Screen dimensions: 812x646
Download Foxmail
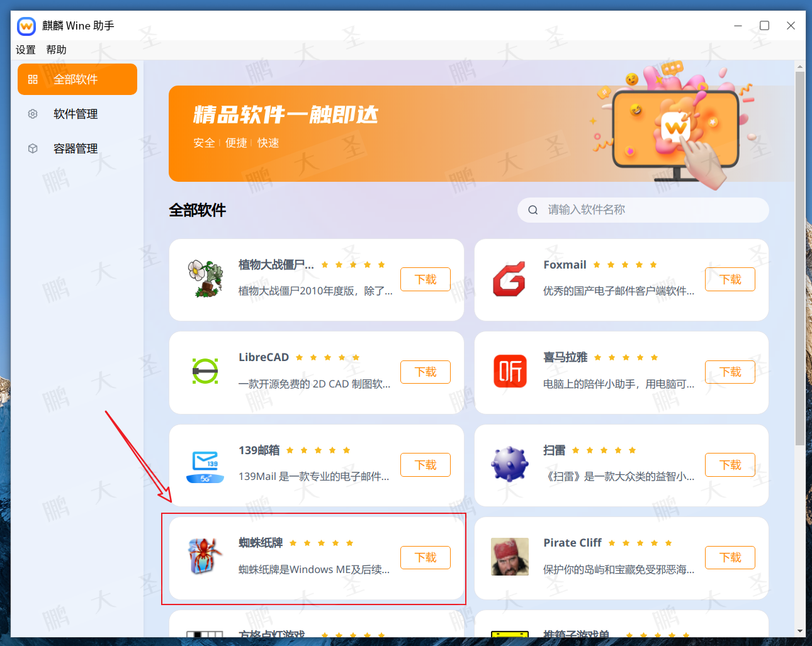click(x=730, y=279)
